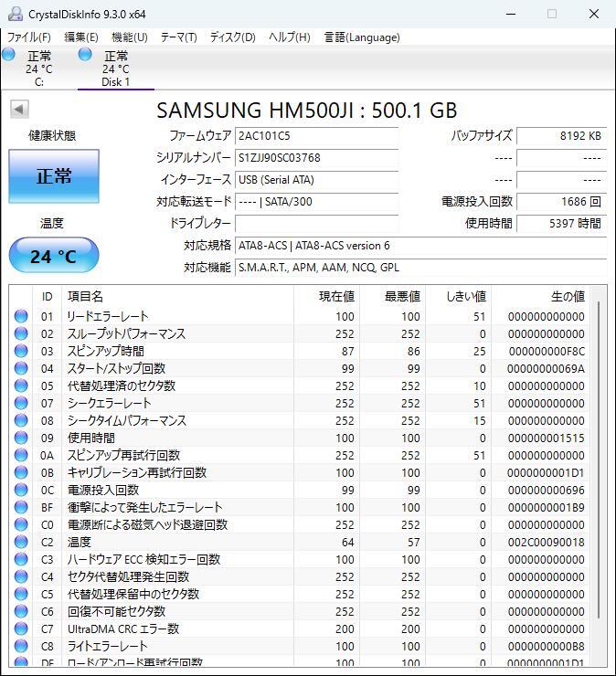Close the CrystalDiskInfo window

coord(594,14)
